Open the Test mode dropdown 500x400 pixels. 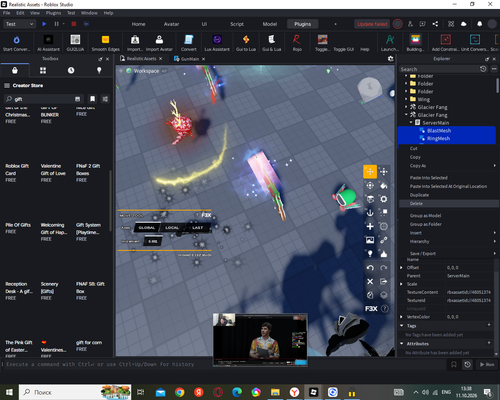tap(19, 24)
